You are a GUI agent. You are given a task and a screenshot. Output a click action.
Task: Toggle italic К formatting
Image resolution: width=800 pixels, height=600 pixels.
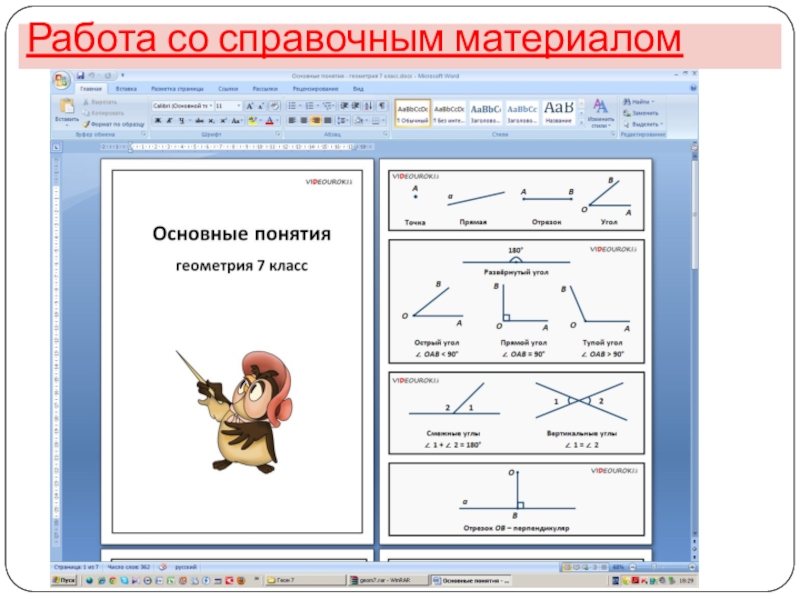(169, 121)
